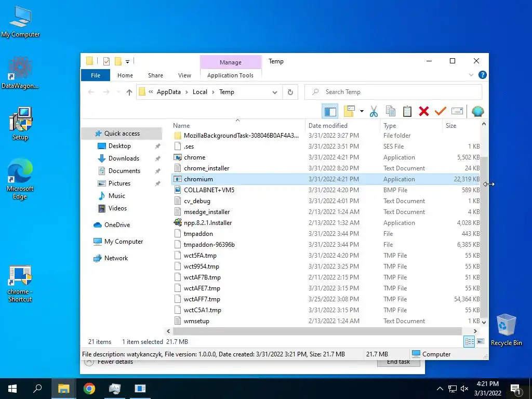Click the Rename toolbar icon

click(x=457, y=111)
